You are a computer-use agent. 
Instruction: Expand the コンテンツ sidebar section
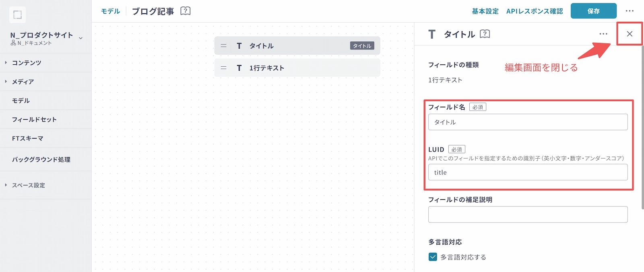[6, 63]
